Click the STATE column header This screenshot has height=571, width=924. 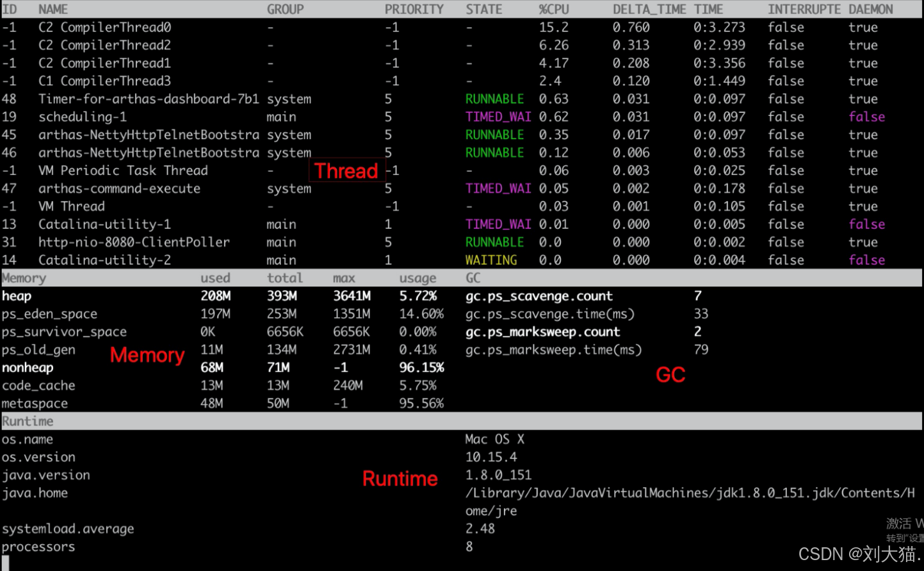coord(484,10)
